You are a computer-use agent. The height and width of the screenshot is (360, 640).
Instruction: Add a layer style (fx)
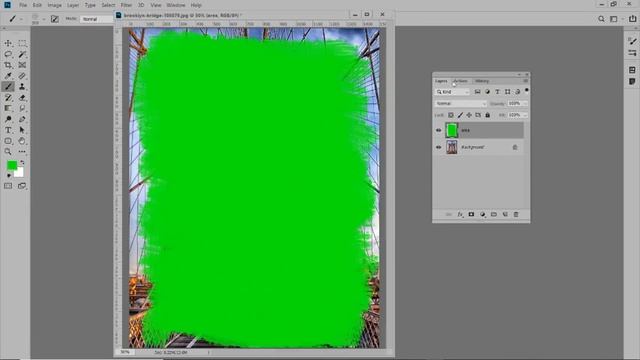tap(460, 214)
